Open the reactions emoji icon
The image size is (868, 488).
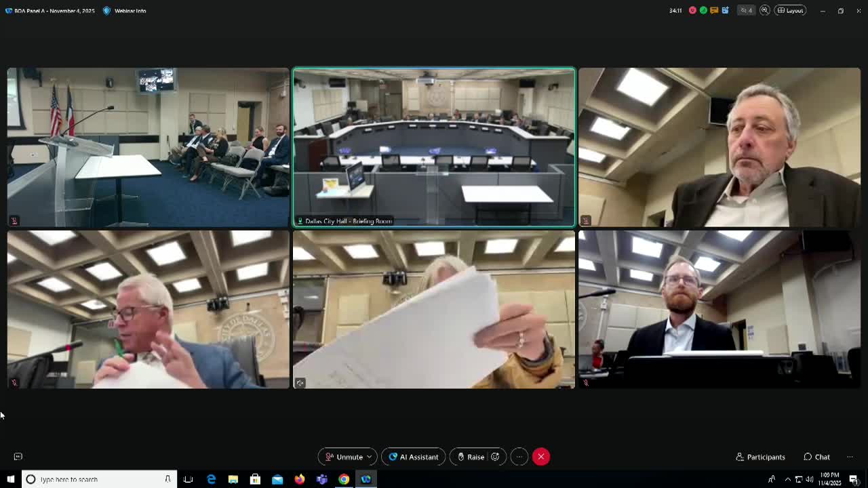[495, 457]
